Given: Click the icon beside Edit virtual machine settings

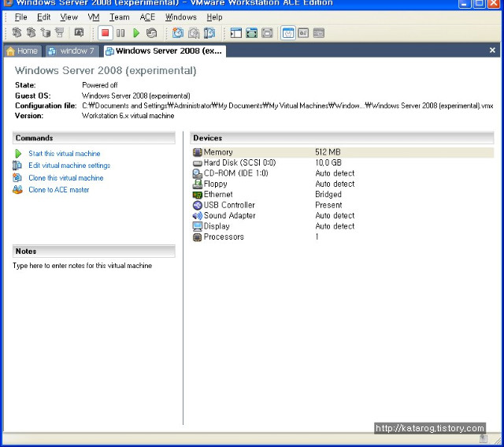Looking at the screenshot, I should pyautogui.click(x=17, y=166).
